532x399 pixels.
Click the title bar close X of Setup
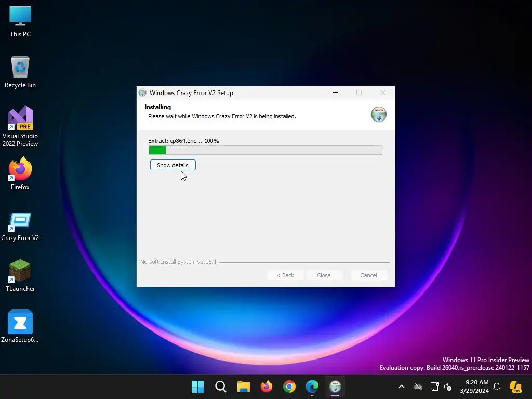tap(383, 92)
